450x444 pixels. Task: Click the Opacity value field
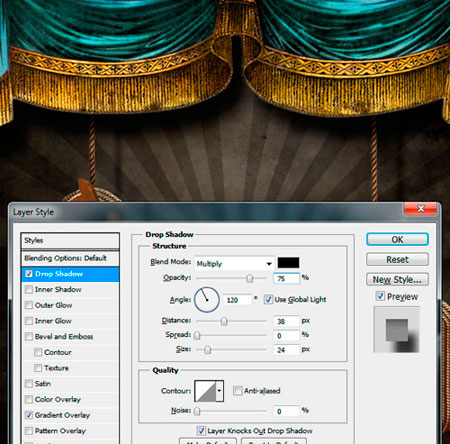287,278
